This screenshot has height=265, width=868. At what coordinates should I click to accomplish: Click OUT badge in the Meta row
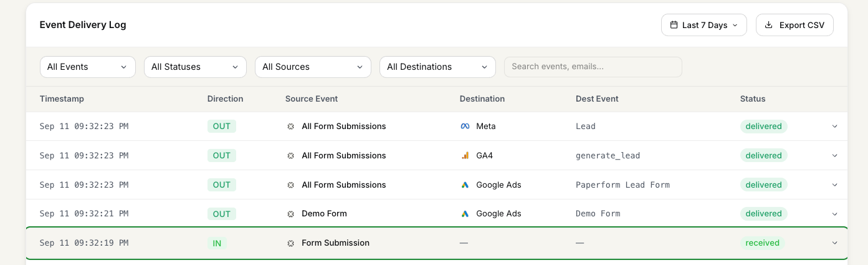[222, 127]
